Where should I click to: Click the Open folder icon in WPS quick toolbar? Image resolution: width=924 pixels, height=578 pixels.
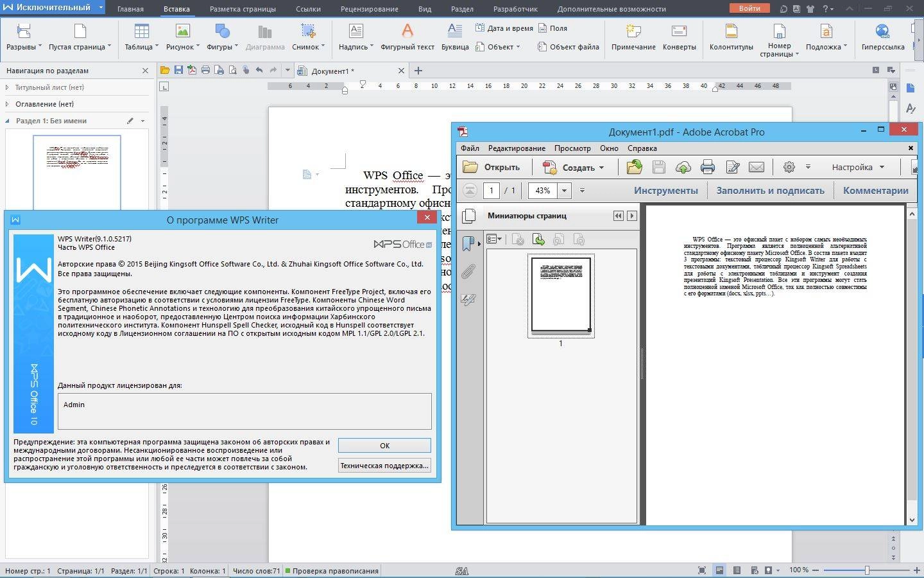coord(165,70)
